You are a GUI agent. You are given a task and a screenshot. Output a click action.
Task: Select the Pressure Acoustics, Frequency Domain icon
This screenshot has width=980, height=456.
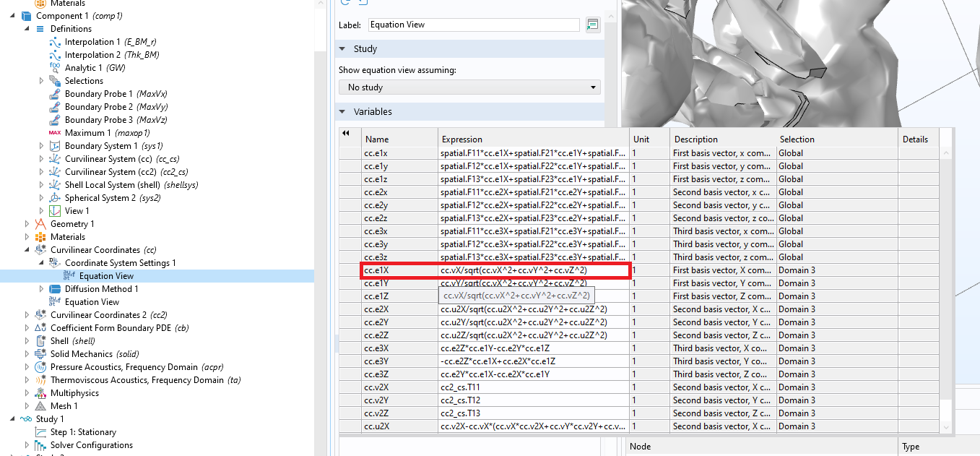click(x=40, y=367)
